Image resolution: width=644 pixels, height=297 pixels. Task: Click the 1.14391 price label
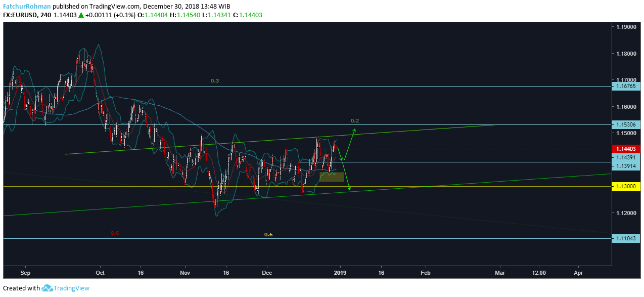click(x=625, y=158)
